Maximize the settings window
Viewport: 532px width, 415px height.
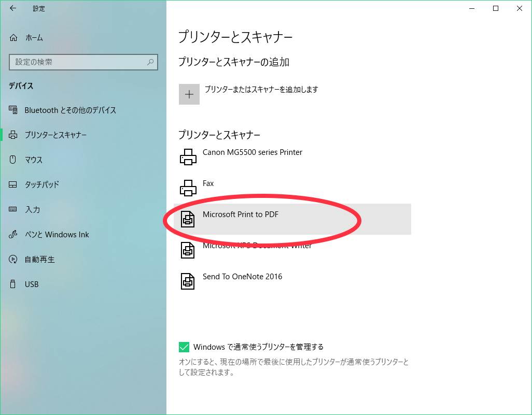pos(496,8)
